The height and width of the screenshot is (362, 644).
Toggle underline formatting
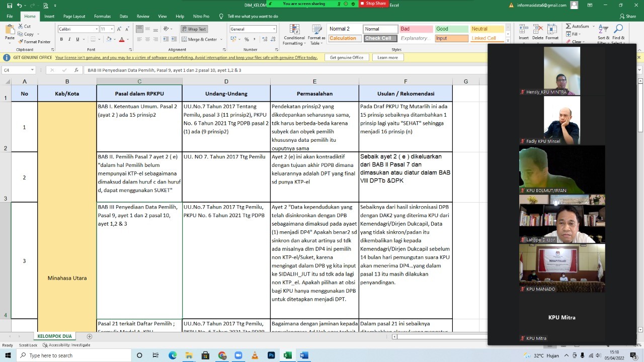[77, 39]
